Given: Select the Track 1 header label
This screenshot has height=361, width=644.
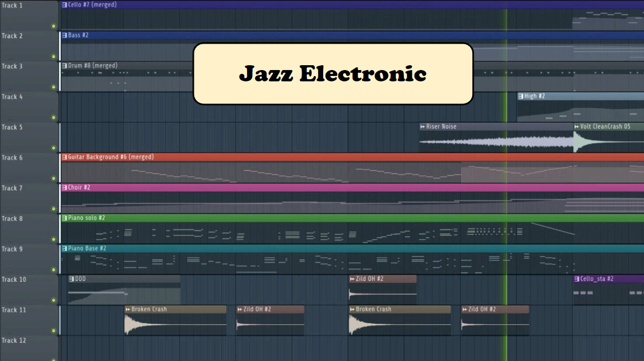Looking at the screenshot, I should coord(12,5).
